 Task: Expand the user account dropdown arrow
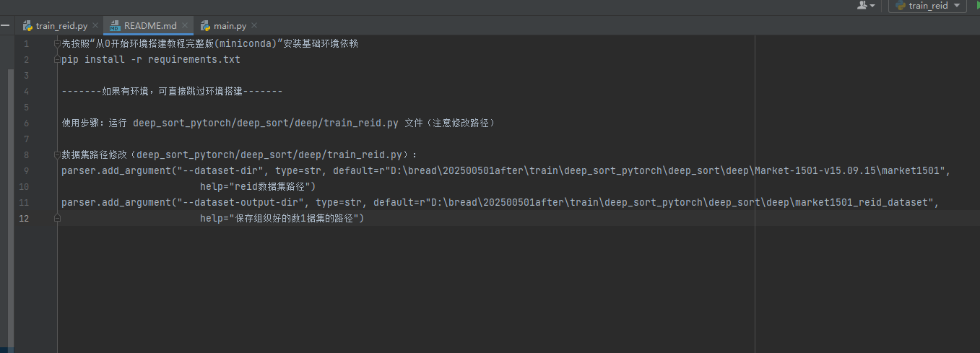click(872, 6)
